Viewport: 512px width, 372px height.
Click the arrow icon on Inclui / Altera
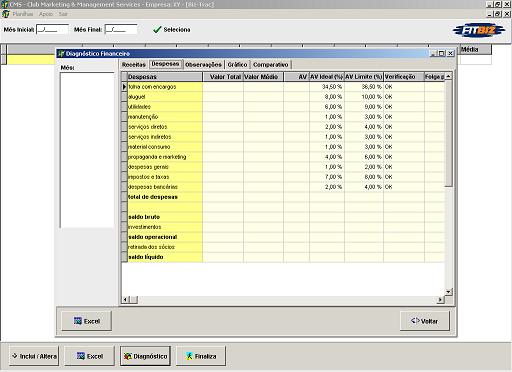[15, 356]
